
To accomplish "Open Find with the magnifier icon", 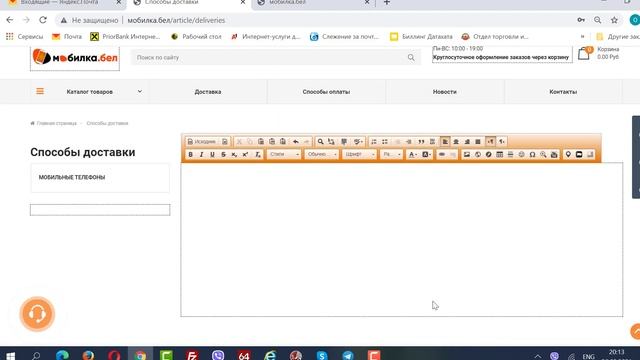I will click(320, 142).
